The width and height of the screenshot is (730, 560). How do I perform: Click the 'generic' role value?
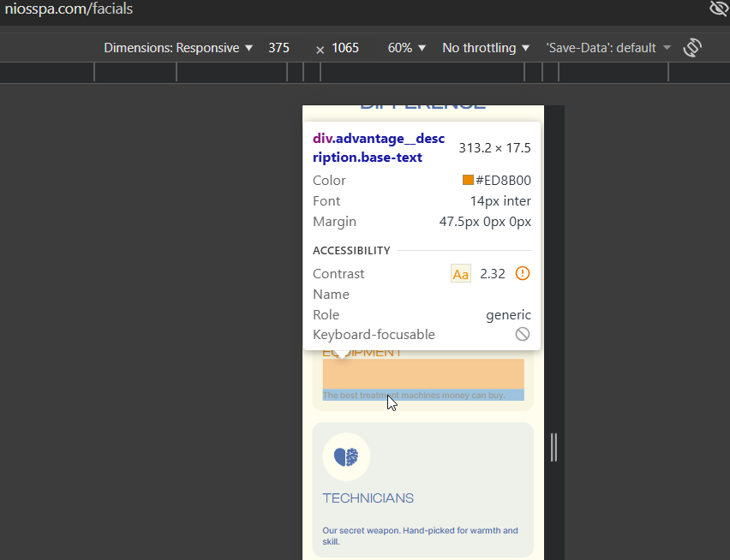tap(508, 315)
